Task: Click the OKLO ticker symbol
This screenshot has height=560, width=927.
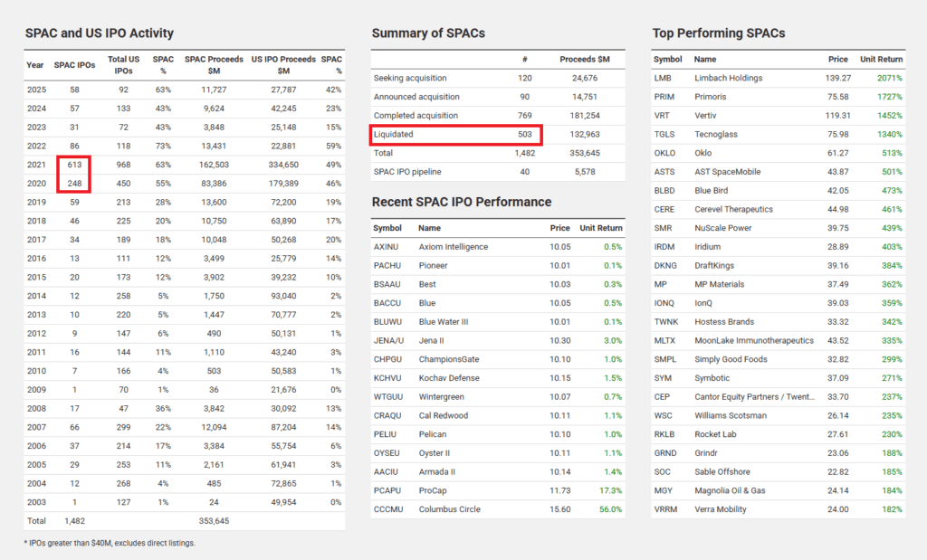Action: point(664,153)
